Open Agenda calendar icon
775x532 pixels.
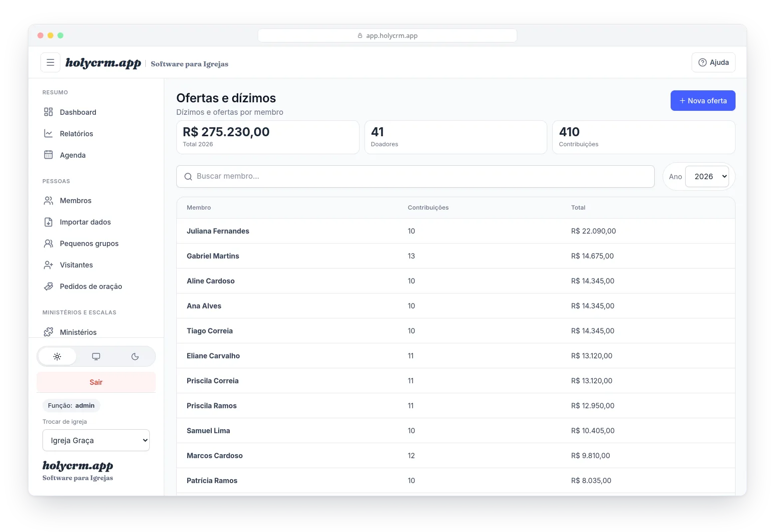(48, 155)
